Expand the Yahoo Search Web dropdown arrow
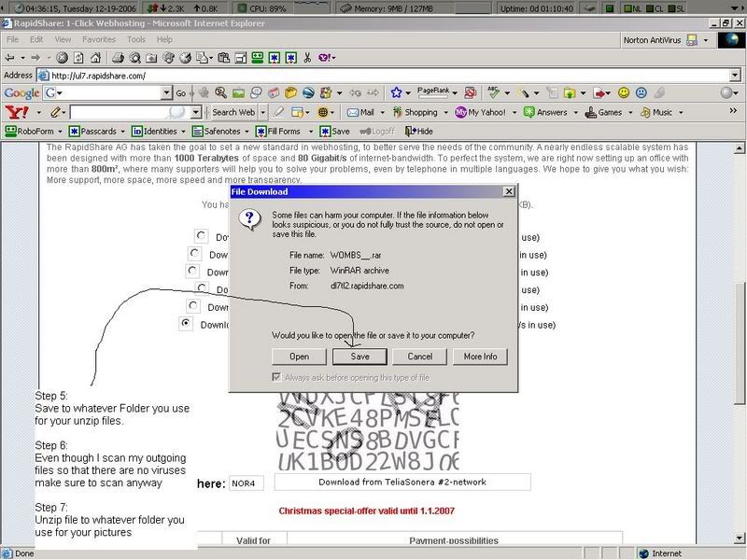747x560 pixels. (x=262, y=112)
